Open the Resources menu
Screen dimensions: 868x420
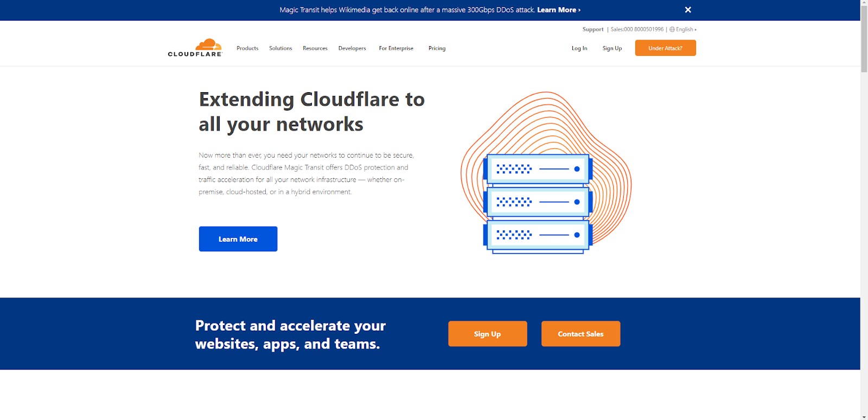click(315, 48)
